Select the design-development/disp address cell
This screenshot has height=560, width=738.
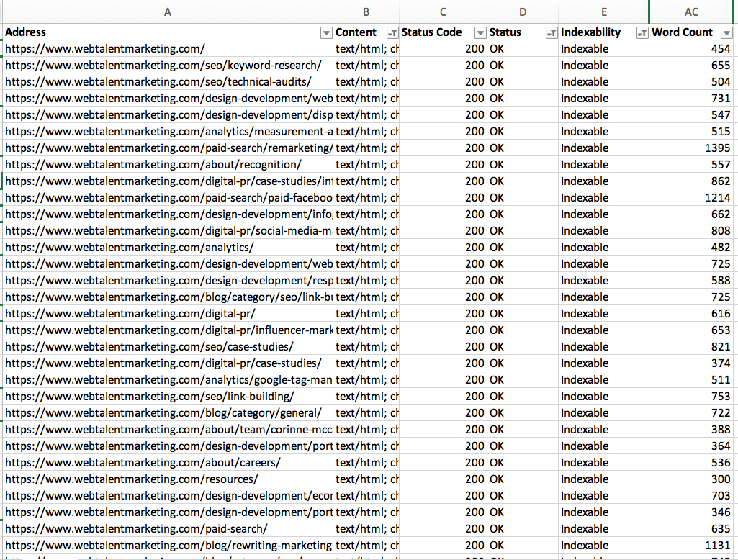point(168,115)
